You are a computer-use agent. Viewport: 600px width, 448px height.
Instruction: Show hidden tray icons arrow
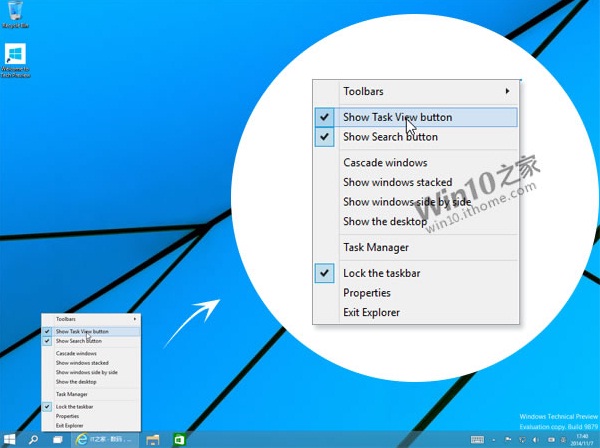click(494, 440)
